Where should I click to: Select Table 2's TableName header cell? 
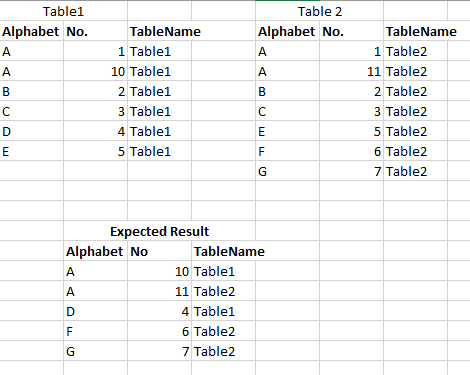[421, 31]
